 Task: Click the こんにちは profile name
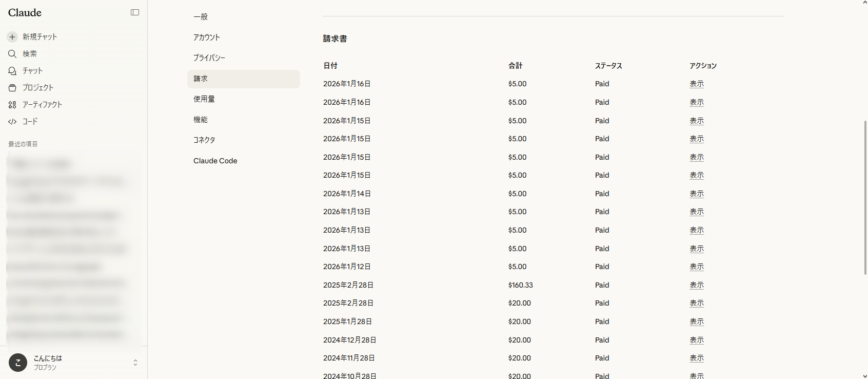[48, 358]
